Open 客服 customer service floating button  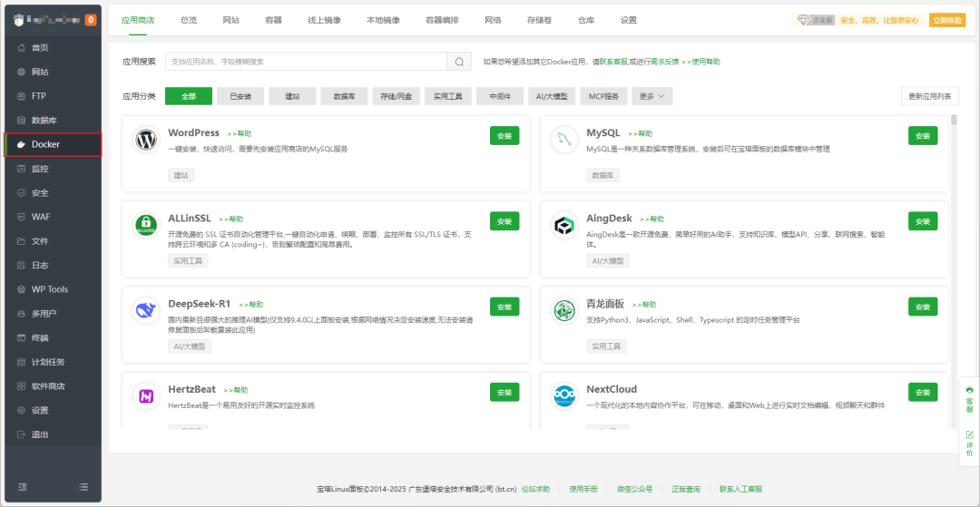(969, 399)
